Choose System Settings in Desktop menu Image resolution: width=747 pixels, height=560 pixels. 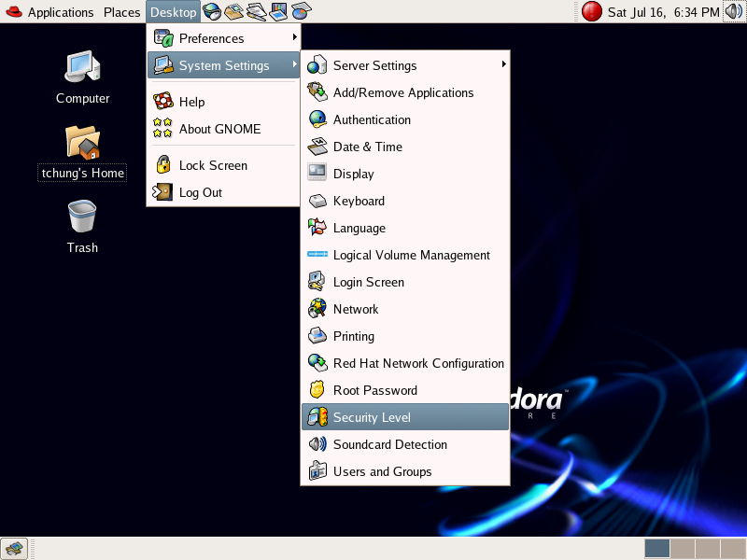(223, 65)
